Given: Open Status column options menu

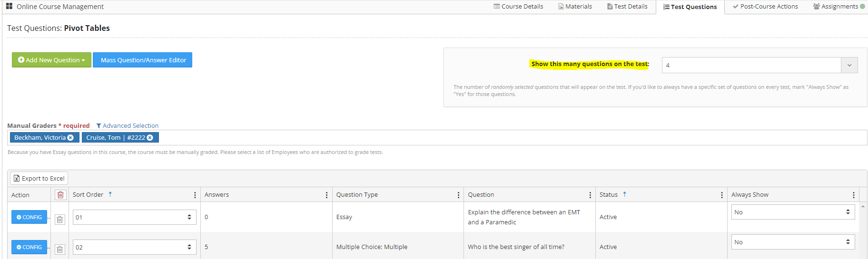Looking at the screenshot, I should tap(721, 195).
